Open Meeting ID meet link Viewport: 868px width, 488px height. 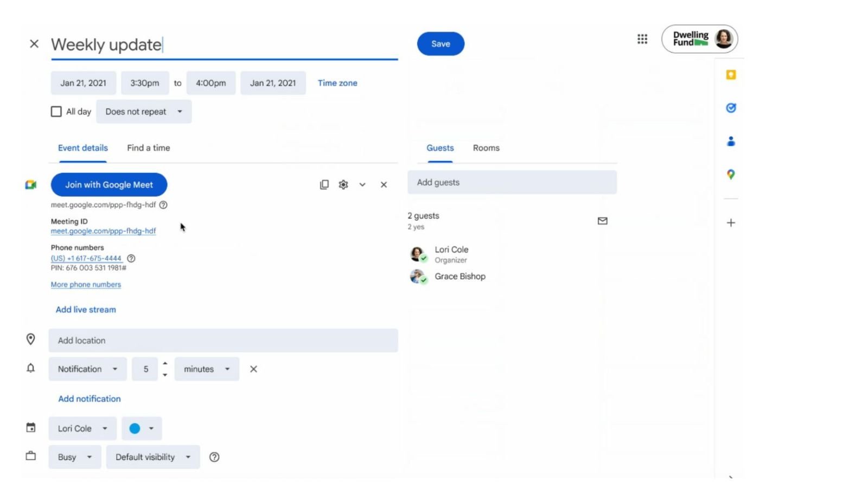click(x=103, y=231)
